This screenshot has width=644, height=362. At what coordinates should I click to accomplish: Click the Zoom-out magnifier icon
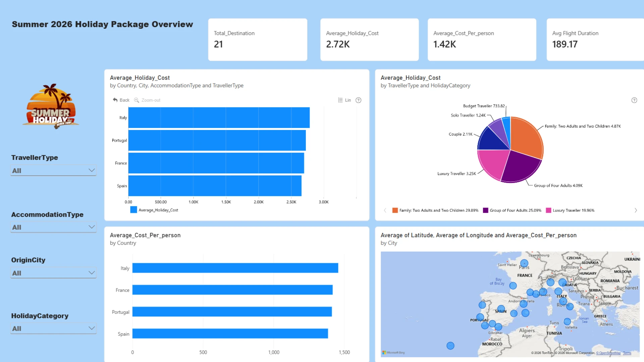(137, 100)
